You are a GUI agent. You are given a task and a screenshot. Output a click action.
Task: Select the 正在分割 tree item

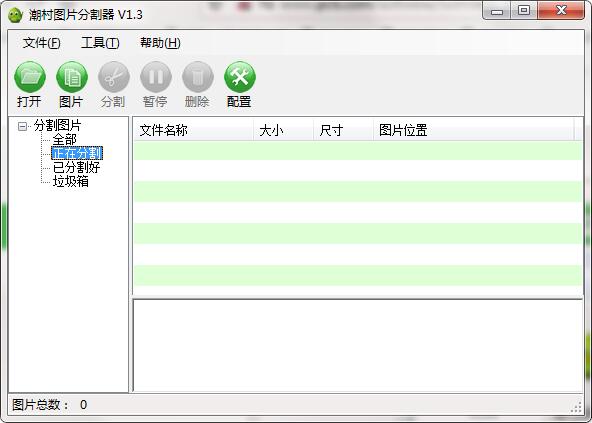click(x=77, y=153)
